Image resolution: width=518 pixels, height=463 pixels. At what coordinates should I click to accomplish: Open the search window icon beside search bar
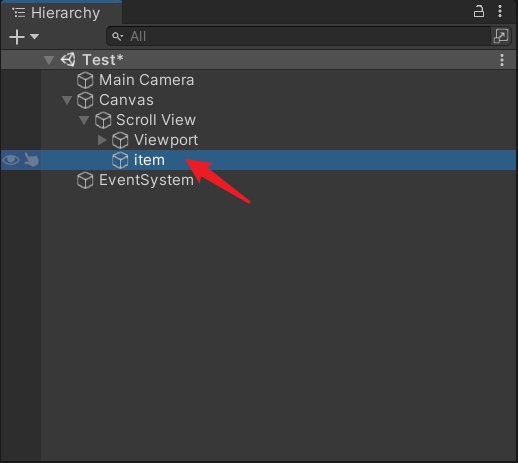[x=501, y=36]
